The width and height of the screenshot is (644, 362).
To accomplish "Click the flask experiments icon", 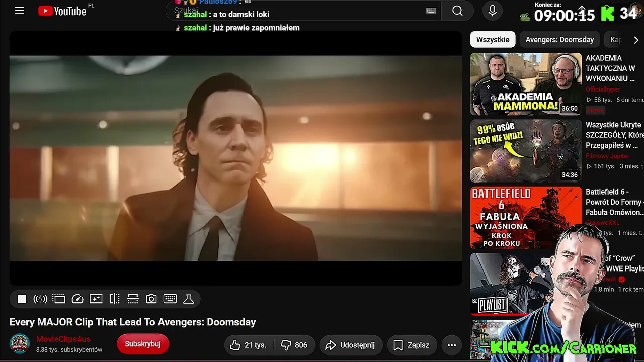I will pyautogui.click(x=189, y=299).
